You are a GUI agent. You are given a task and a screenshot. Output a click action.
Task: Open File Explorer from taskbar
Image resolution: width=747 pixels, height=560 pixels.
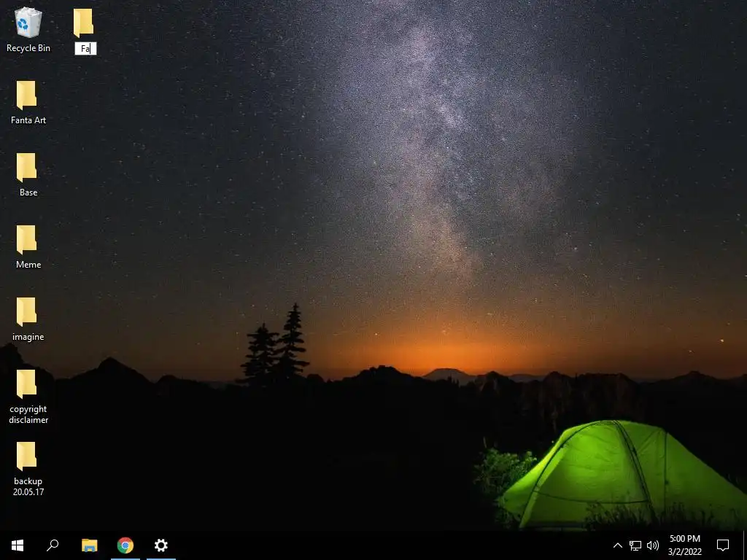(90, 545)
